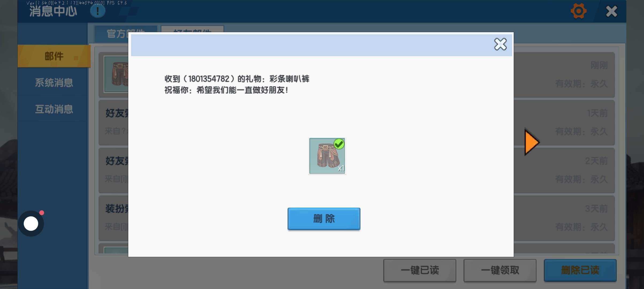Select the 邮件 sidebar tab
644x289 pixels.
(x=54, y=56)
